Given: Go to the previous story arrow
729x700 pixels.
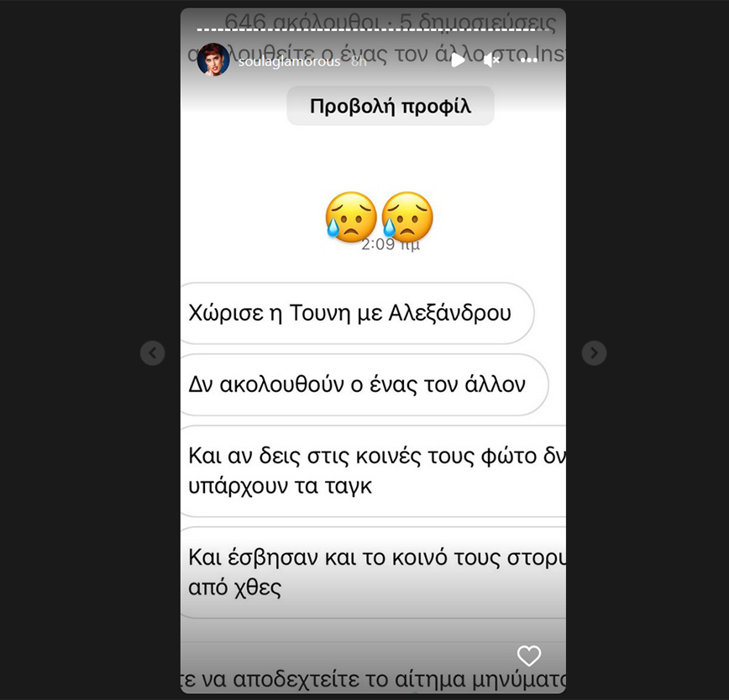Looking at the screenshot, I should 153,353.
